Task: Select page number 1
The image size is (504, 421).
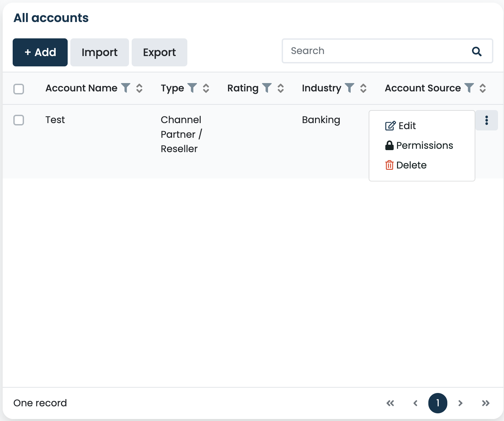Action: [438, 403]
